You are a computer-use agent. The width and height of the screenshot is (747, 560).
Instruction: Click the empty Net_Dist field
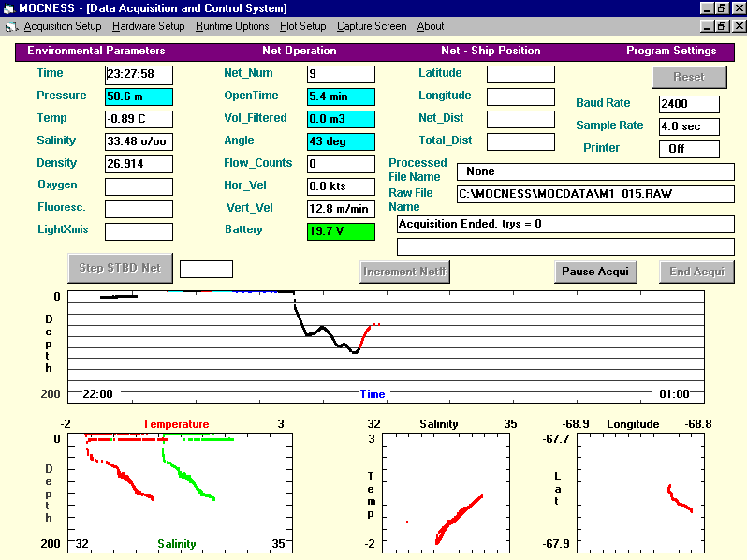520,119
